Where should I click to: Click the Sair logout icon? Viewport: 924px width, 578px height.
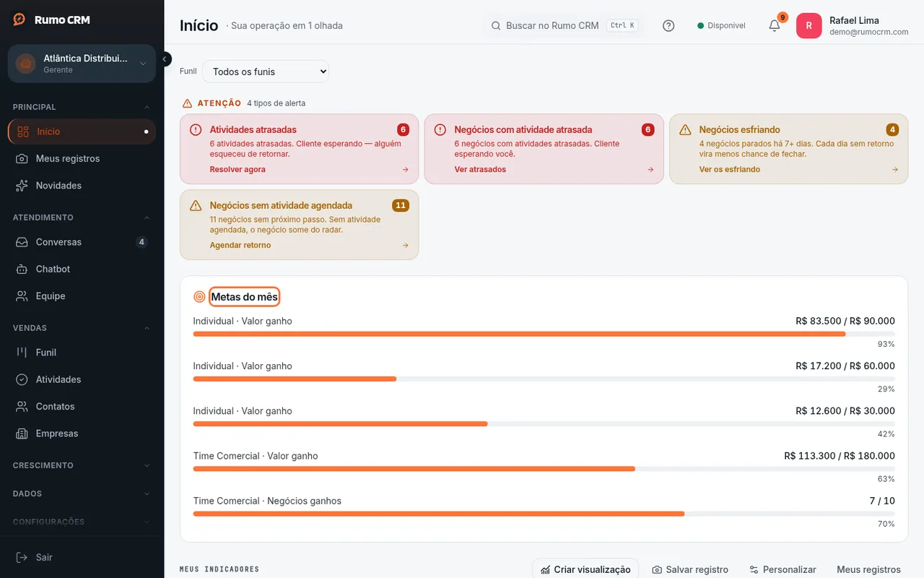click(22, 557)
